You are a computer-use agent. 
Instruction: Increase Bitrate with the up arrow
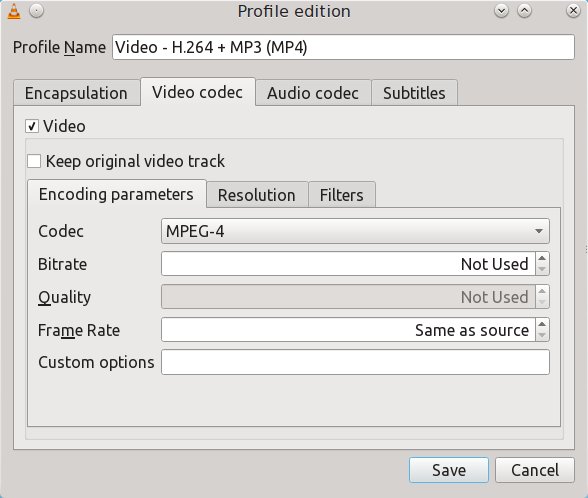(x=542, y=258)
